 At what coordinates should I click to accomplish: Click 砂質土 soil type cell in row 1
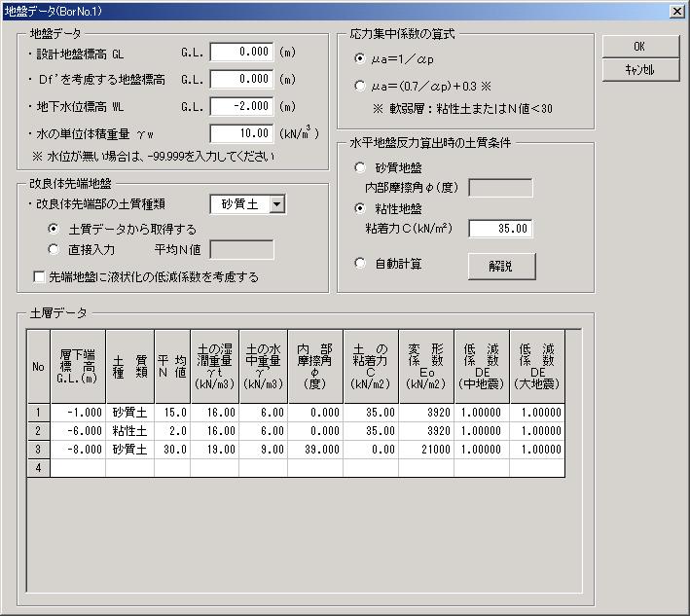pos(129,413)
